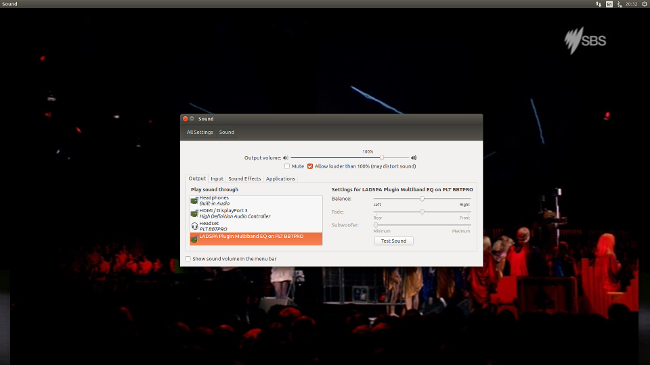Open the Sound Effects tab
Viewport: 650px width, 365px height.
coord(245,179)
